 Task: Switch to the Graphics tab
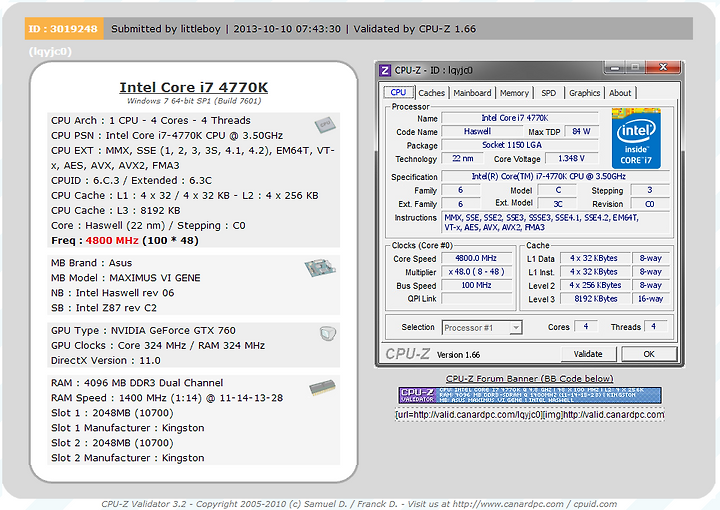[584, 93]
